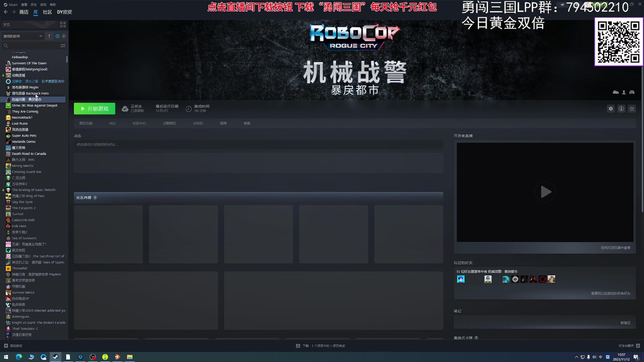
Task: Open the DLC link
Action: click(113, 123)
